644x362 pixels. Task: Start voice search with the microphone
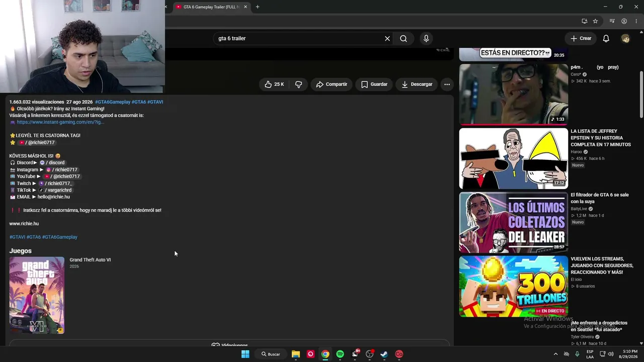(426, 38)
